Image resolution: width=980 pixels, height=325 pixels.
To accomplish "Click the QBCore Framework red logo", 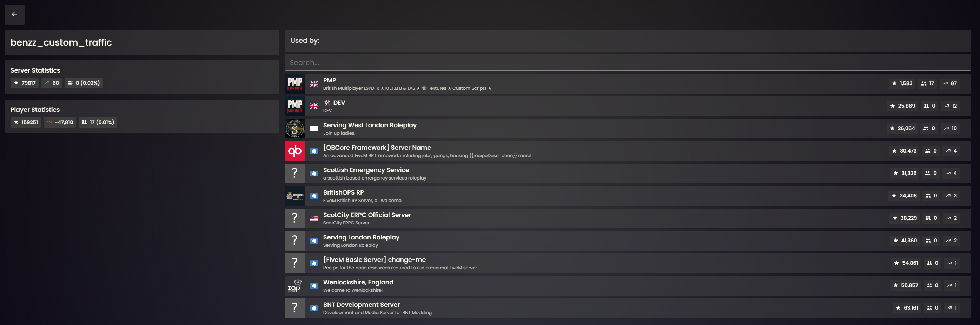I will pyautogui.click(x=294, y=151).
